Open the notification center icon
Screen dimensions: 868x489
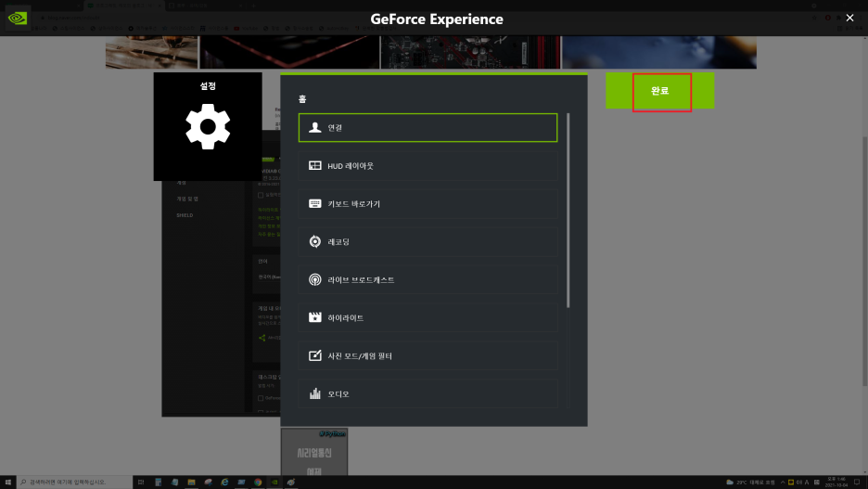click(x=857, y=483)
